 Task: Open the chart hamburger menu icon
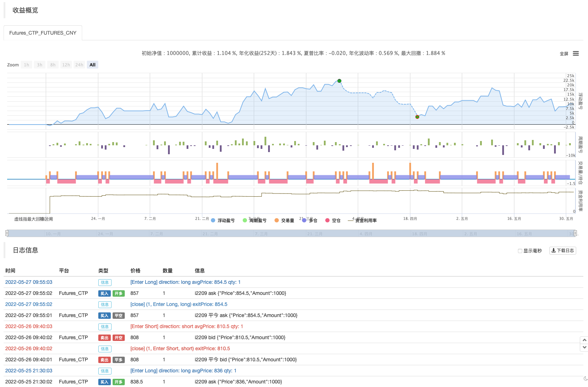tap(576, 53)
